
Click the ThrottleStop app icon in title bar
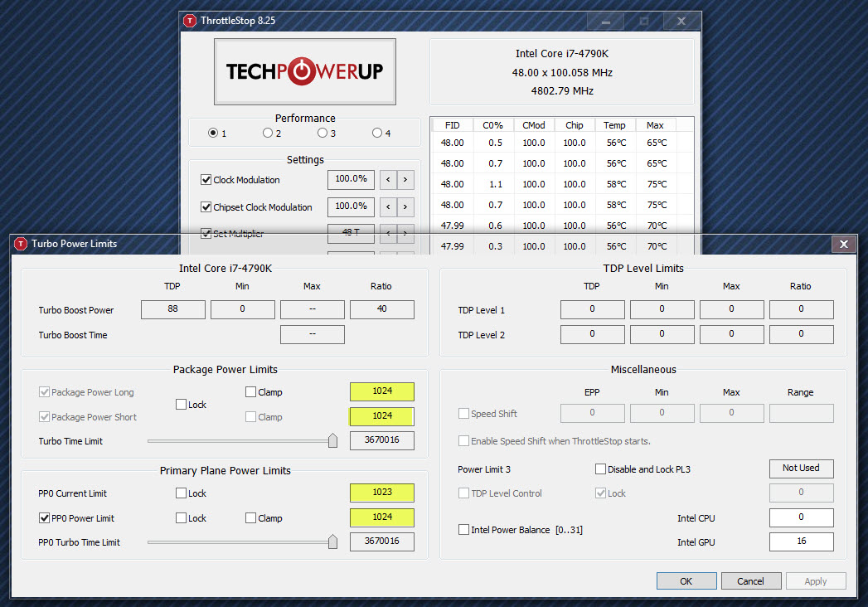coord(190,21)
